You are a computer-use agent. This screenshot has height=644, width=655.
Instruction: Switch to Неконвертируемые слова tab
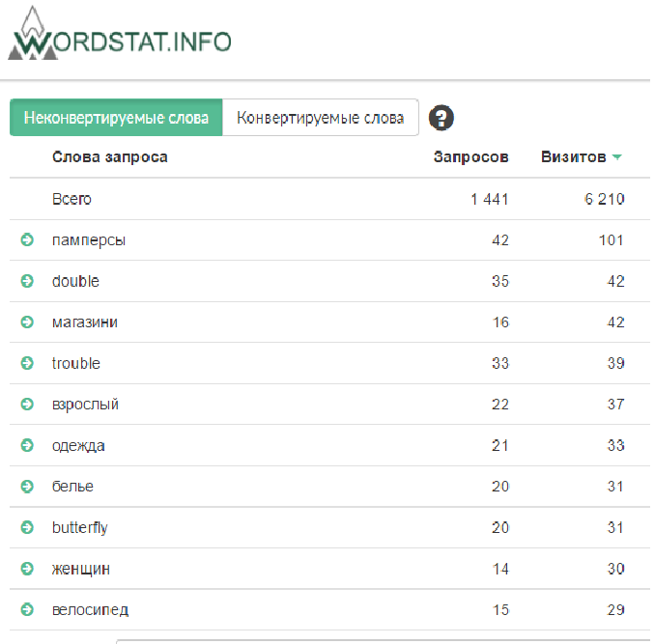(116, 117)
